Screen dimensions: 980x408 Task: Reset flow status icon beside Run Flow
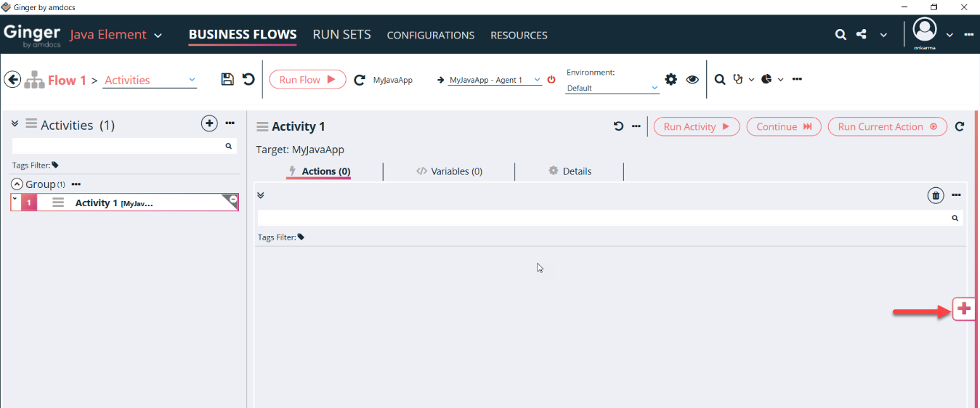click(359, 80)
